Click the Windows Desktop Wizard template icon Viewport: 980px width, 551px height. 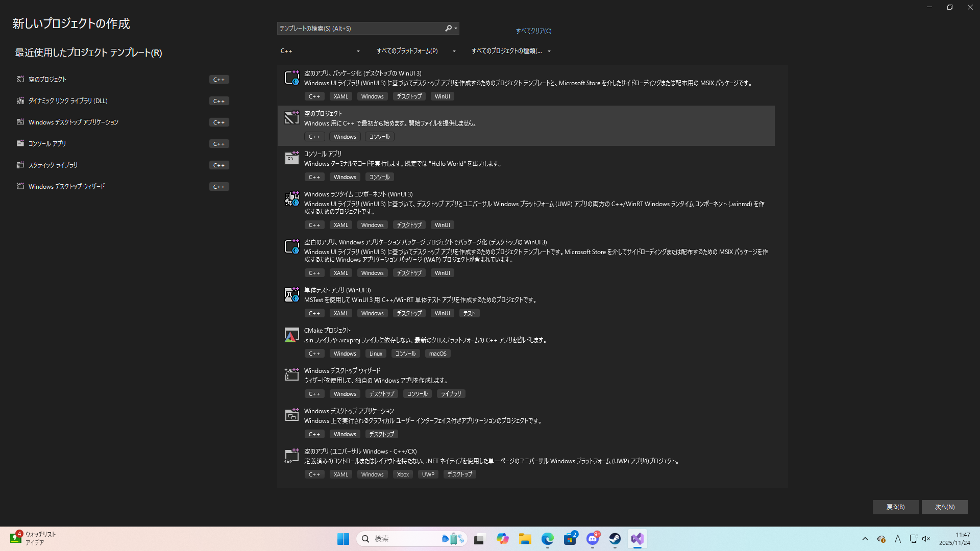291,375
